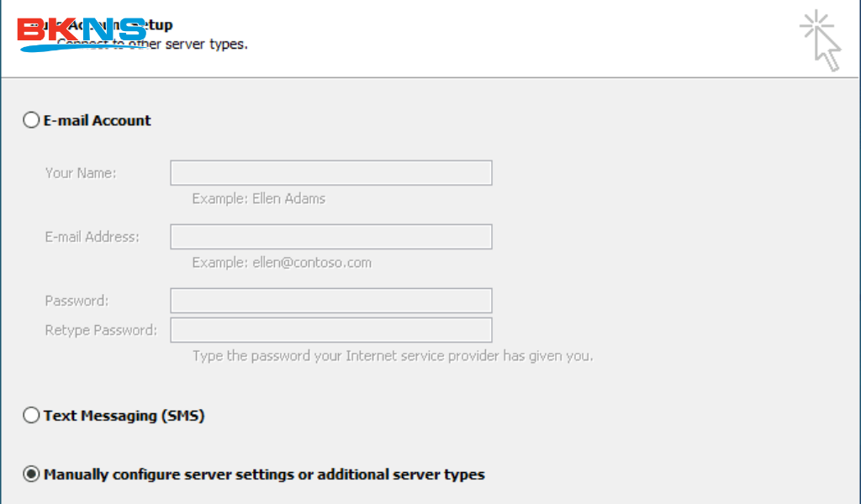Click the "Your Name:" label
Screen dimensions: 861x504
tap(81, 173)
